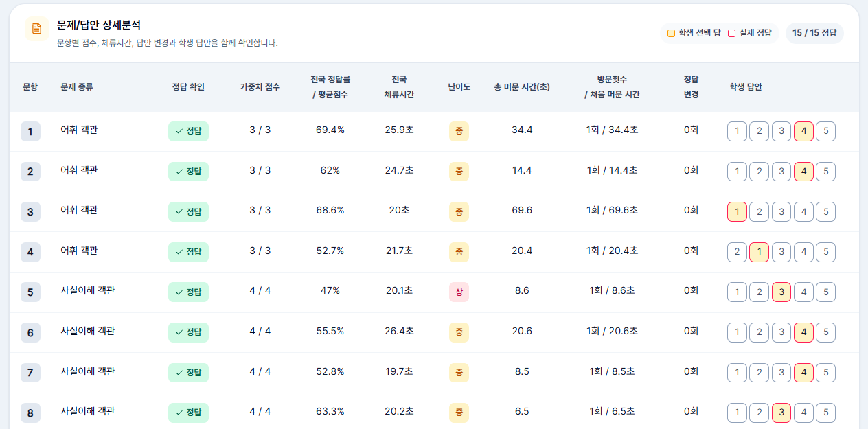Select answer choice 5 in question 5
Screen dimensions: 868x429
[x=825, y=292]
